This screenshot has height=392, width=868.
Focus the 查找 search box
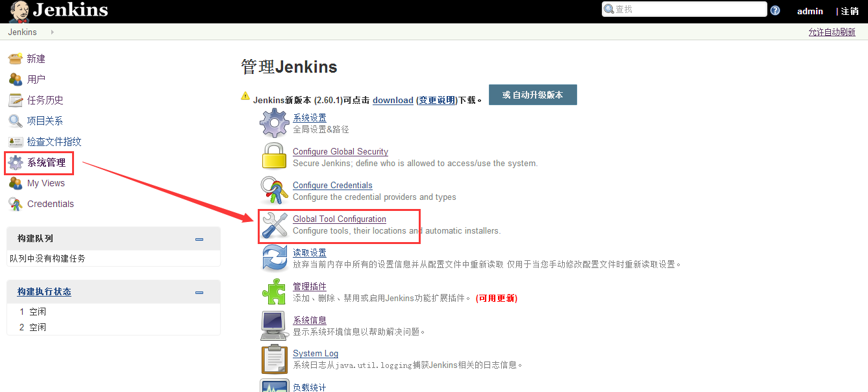click(684, 9)
